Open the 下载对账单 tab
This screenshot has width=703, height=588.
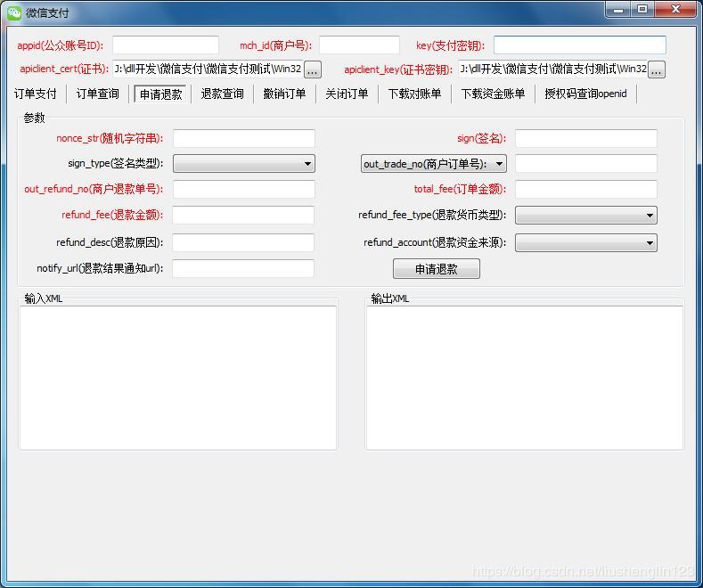click(x=414, y=94)
